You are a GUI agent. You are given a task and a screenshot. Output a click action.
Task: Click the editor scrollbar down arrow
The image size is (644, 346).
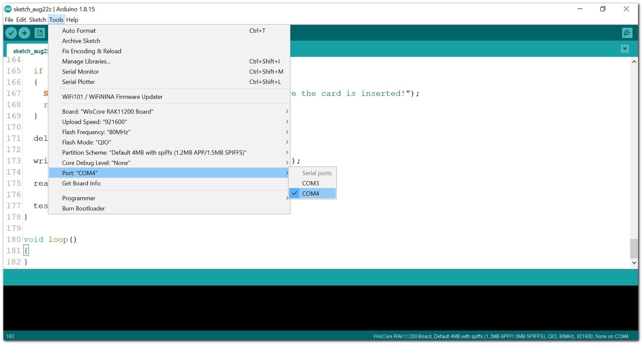tap(634, 263)
